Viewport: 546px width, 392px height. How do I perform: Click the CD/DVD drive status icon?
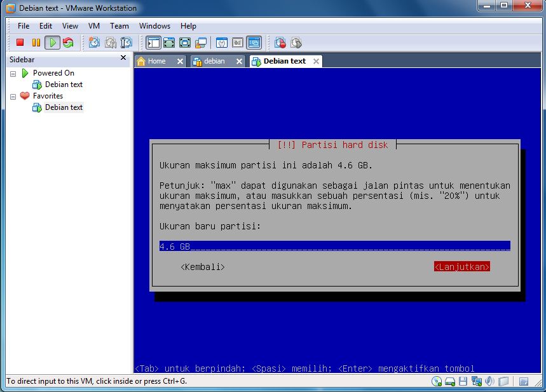point(437,382)
